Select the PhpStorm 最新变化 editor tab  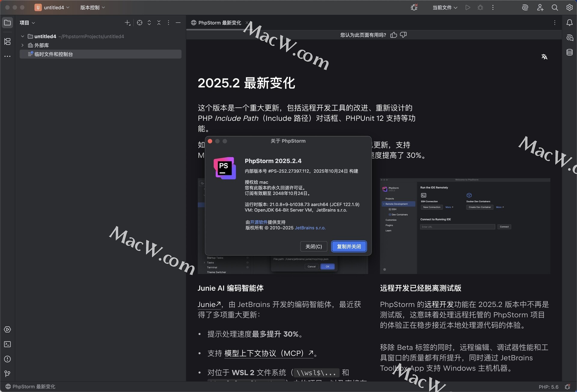click(x=219, y=23)
